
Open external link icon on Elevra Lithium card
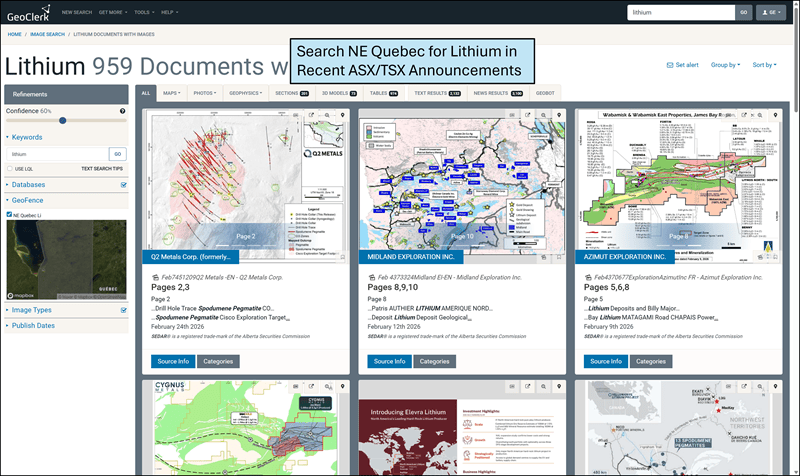tap(528, 387)
